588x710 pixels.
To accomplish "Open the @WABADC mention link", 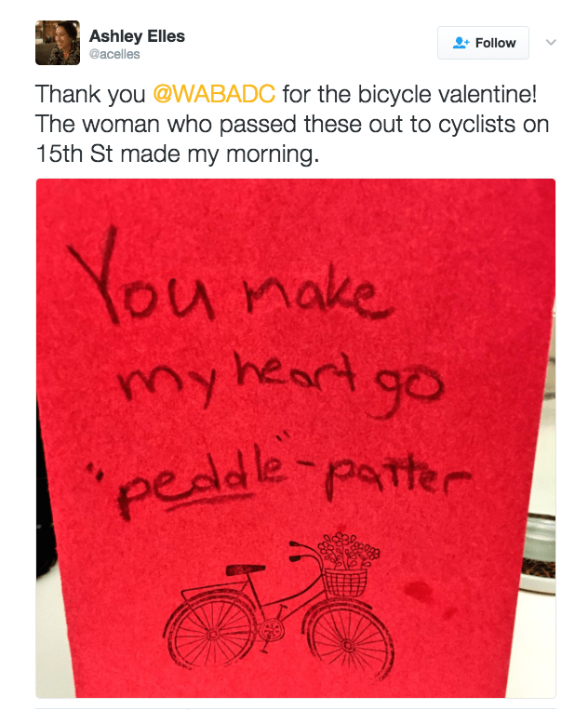I will tap(214, 94).
